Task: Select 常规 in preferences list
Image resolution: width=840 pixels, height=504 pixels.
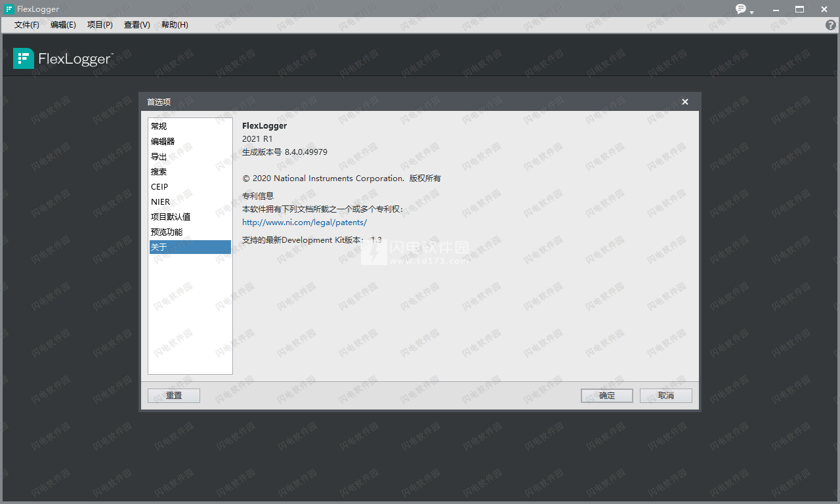Action: coord(190,126)
